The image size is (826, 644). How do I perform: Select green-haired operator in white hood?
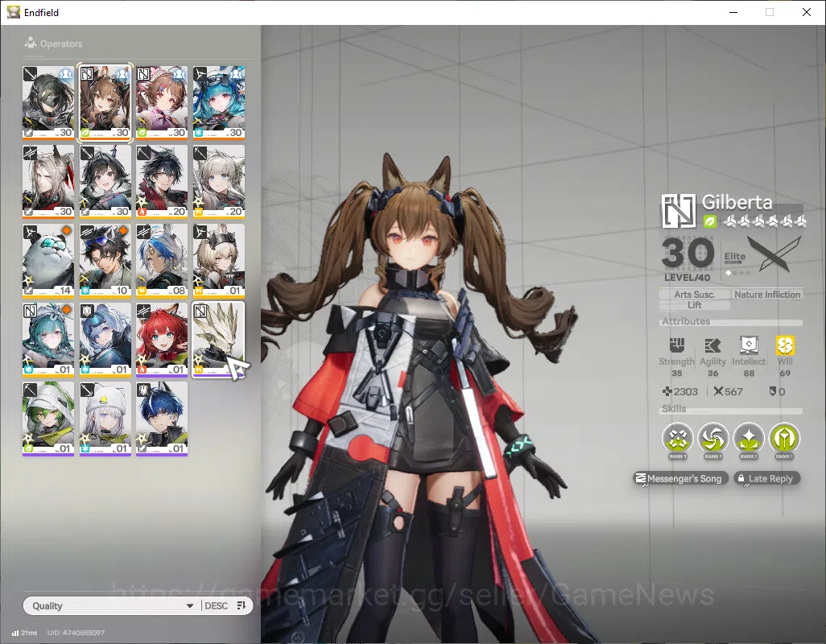click(48, 419)
